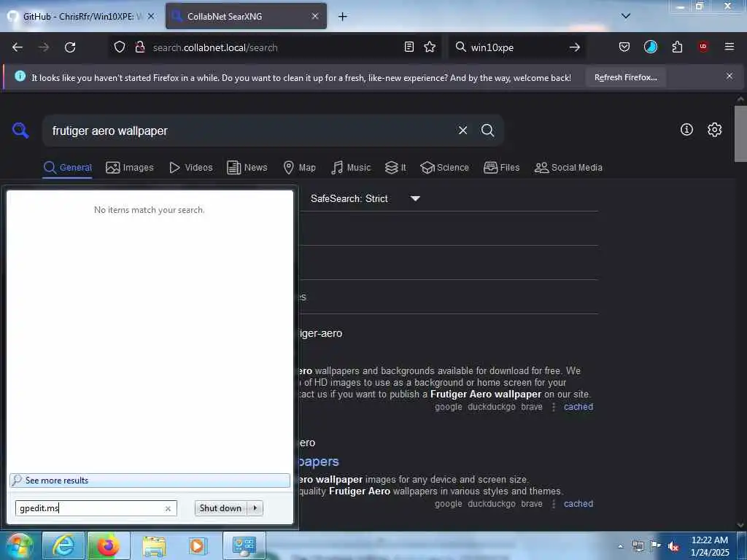This screenshot has width=747, height=560.
Task: Click the network tray icon
Action: click(638, 546)
